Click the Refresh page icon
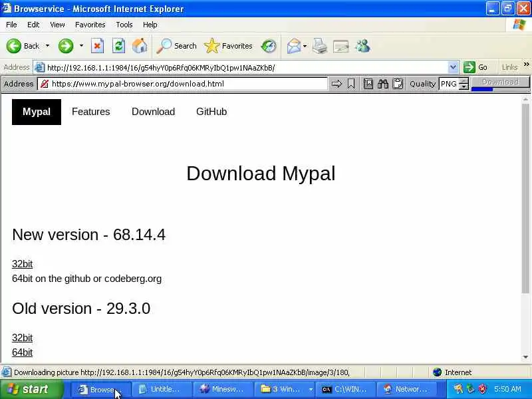This screenshot has height=399, width=532. [x=118, y=46]
